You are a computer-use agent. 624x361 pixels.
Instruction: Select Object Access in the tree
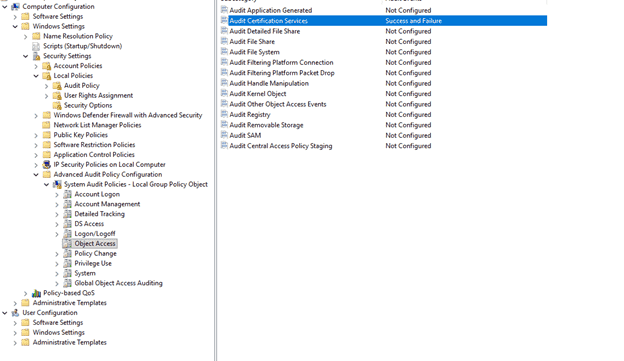pyautogui.click(x=95, y=244)
